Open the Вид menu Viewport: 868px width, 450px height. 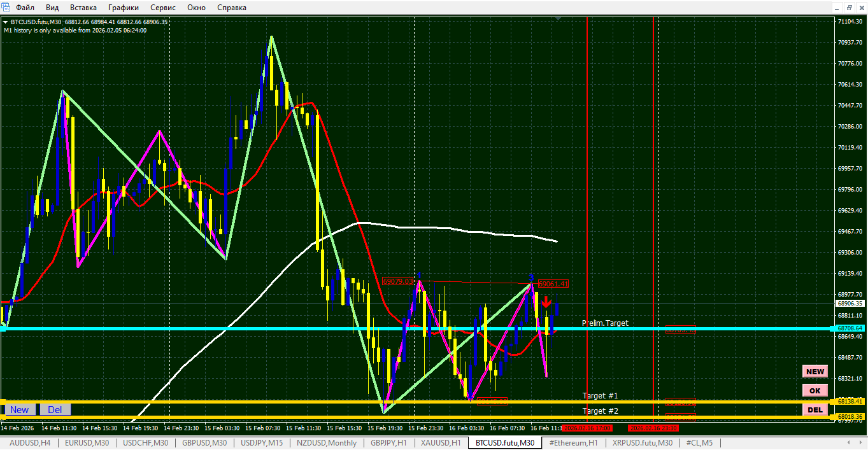[53, 8]
